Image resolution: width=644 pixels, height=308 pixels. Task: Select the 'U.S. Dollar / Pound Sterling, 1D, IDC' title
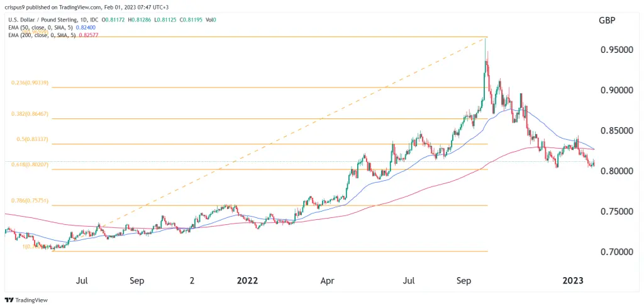click(x=53, y=19)
